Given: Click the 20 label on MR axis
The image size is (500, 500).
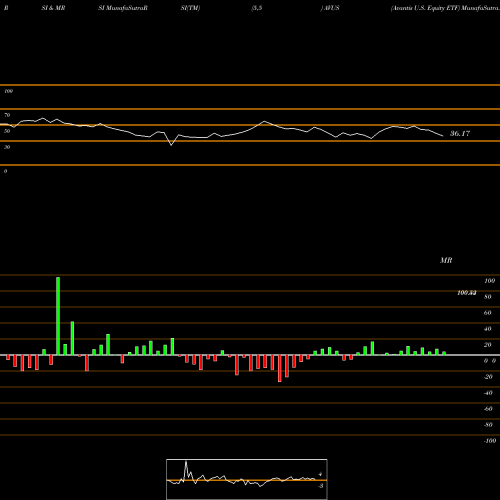Looking at the screenshot, I should point(488,345).
